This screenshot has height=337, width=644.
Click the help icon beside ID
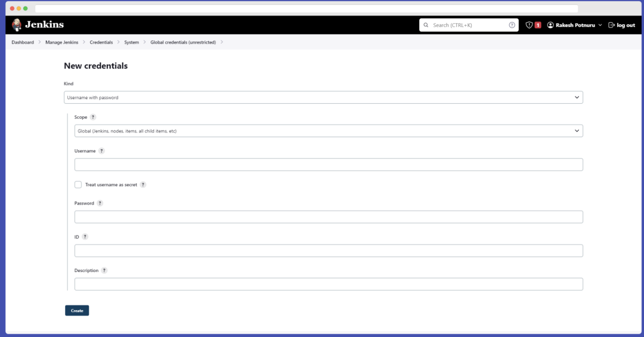pyautogui.click(x=85, y=237)
